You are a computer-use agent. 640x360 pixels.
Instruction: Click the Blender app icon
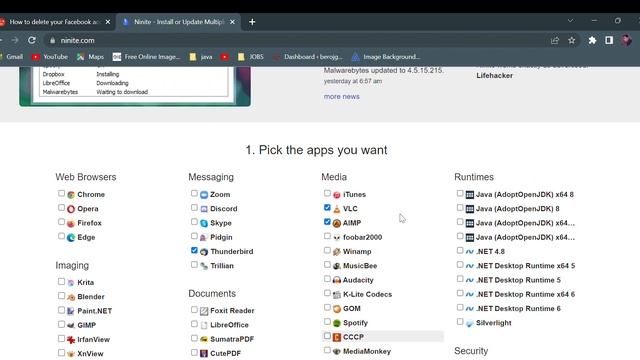pos(71,297)
